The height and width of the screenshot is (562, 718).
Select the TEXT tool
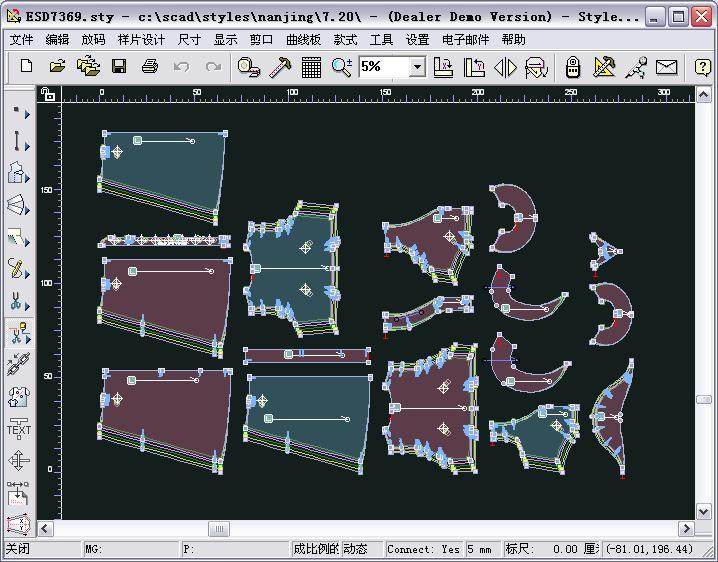pos(18,429)
